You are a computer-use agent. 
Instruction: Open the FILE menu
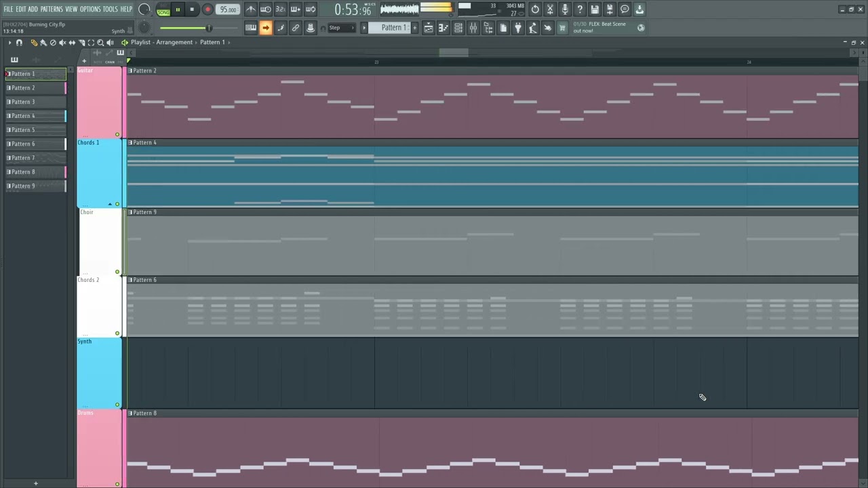click(8, 9)
